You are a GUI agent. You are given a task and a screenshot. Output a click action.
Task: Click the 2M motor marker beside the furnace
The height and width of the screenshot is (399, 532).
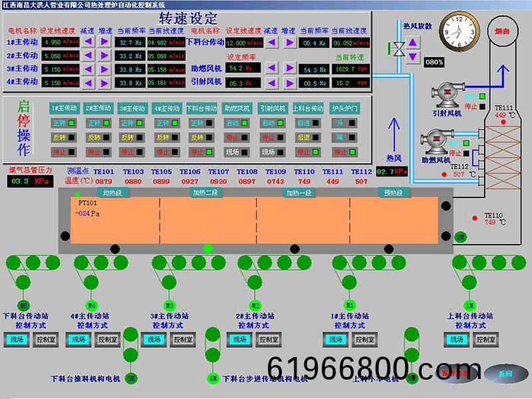pyautogui.click(x=460, y=237)
